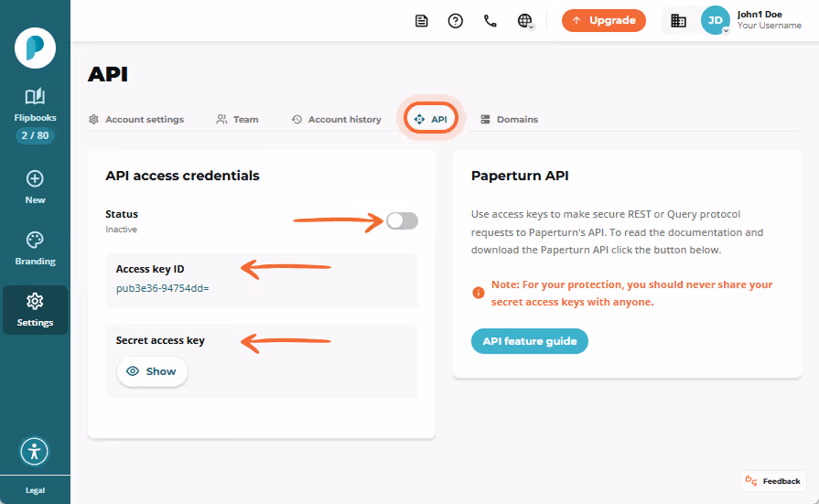This screenshot has width=819, height=504.
Task: Click the John1 Doe username text
Action: [760, 15]
